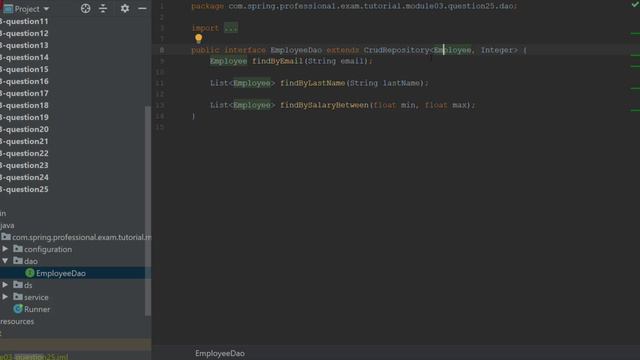Click the EmployeeDao interface icon in tree

(29, 273)
